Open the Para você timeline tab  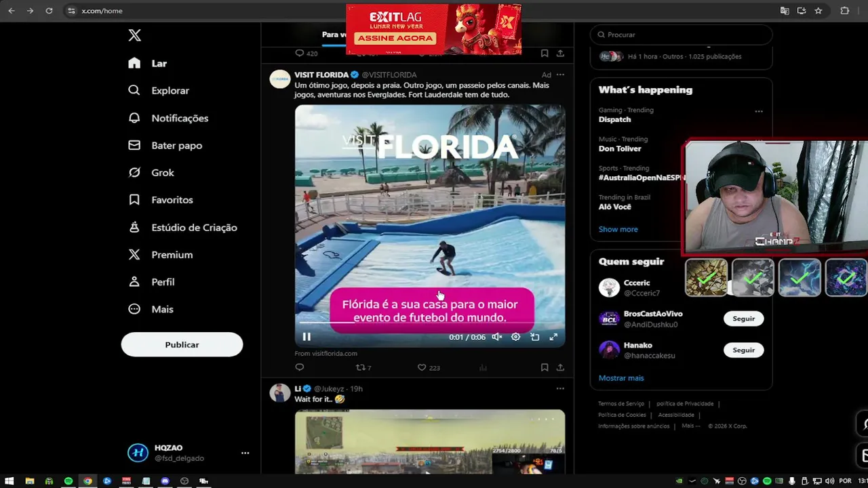pos(332,35)
